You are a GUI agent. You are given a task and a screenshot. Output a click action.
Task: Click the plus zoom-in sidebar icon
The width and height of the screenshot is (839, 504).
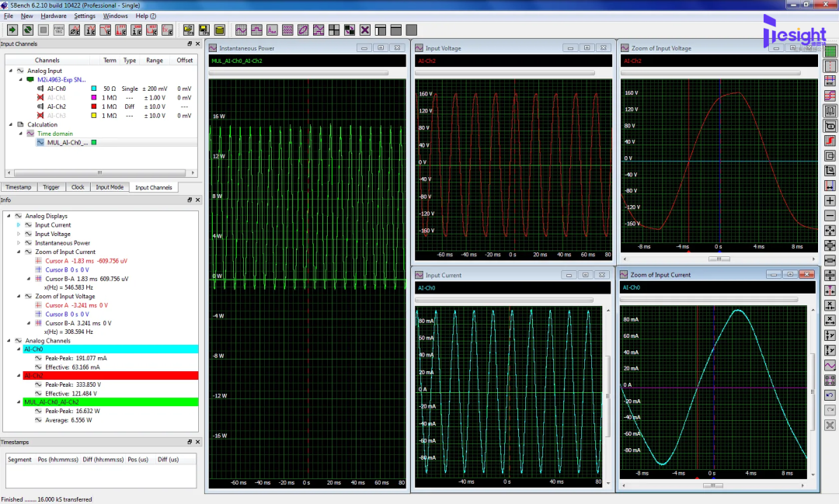830,200
